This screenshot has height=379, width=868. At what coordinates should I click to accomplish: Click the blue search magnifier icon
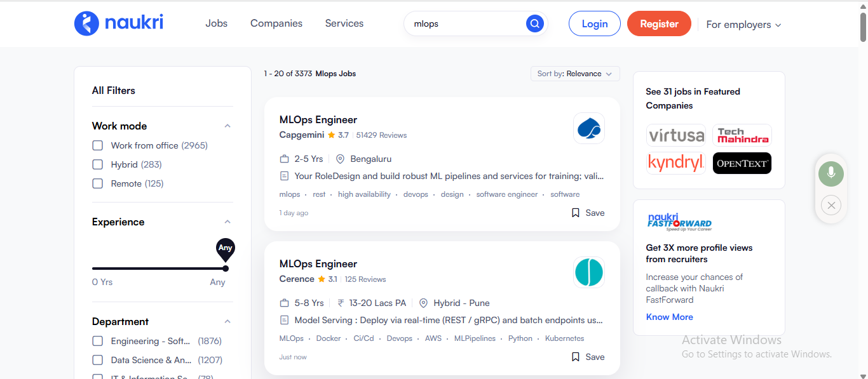click(535, 24)
